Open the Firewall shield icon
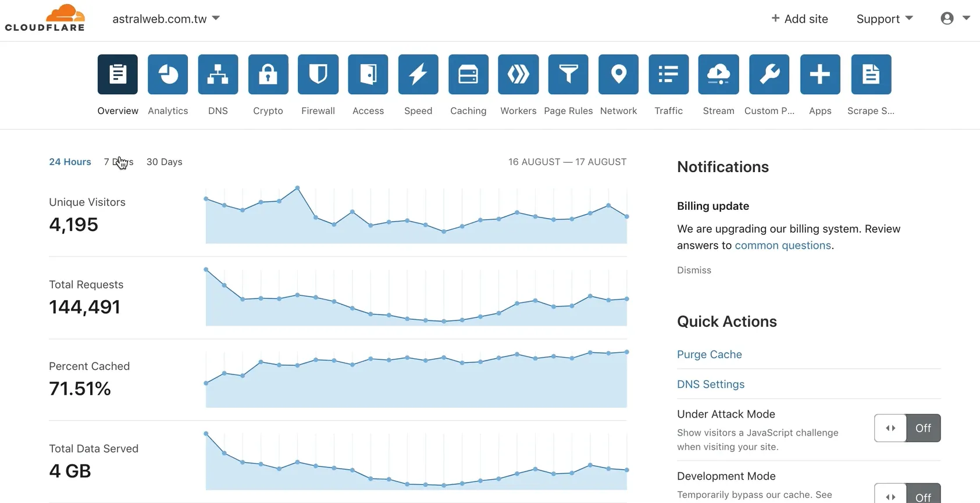This screenshot has width=980, height=503. [x=318, y=74]
